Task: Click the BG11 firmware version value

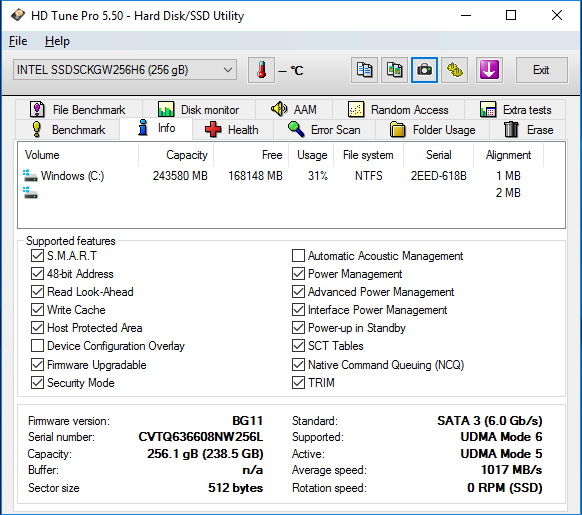Action: pos(248,421)
